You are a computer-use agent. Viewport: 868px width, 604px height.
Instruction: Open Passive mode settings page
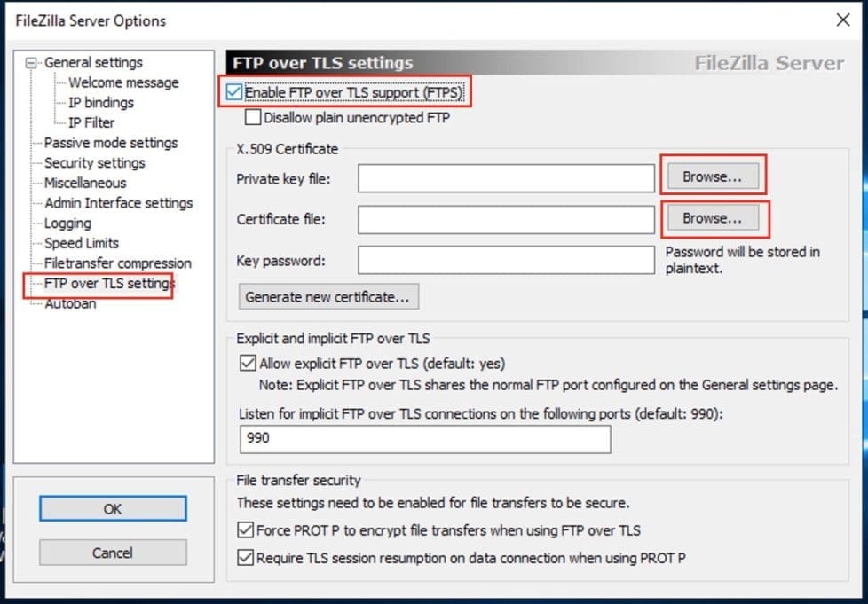tap(111, 143)
